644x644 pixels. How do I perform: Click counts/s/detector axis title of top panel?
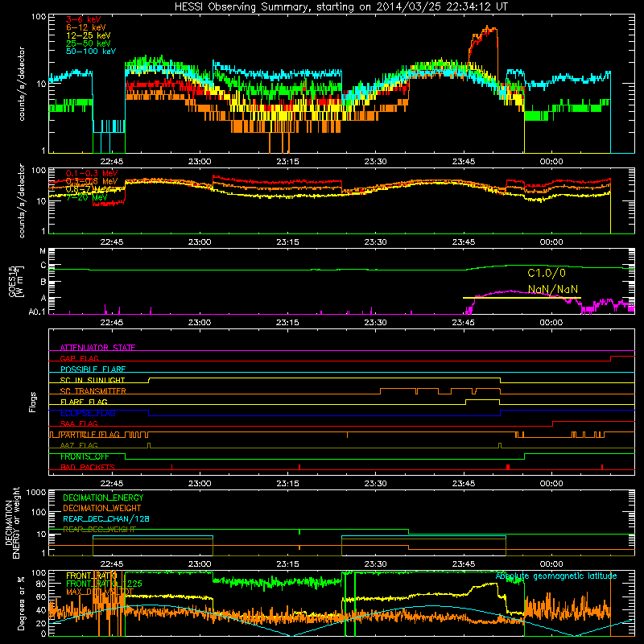pyautogui.click(x=22, y=84)
